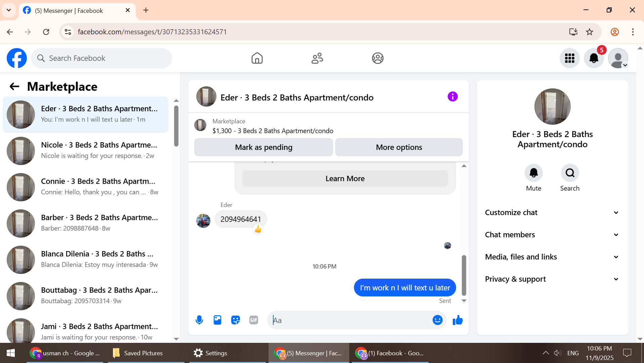Click Eder's avatar beside the phone number
This screenshot has height=363, width=644.
(203, 221)
